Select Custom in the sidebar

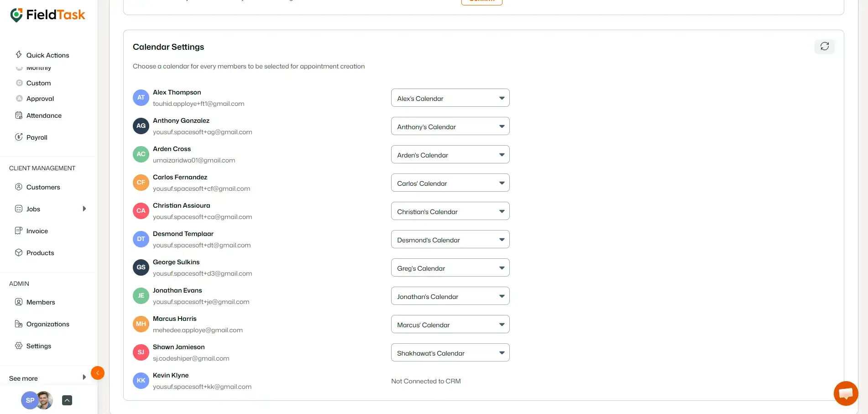click(x=38, y=83)
